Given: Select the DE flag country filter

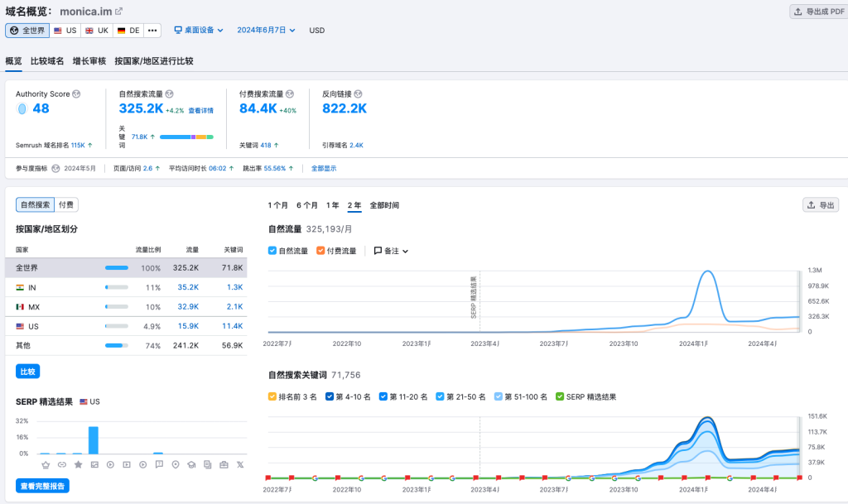Looking at the screenshot, I should [x=128, y=31].
